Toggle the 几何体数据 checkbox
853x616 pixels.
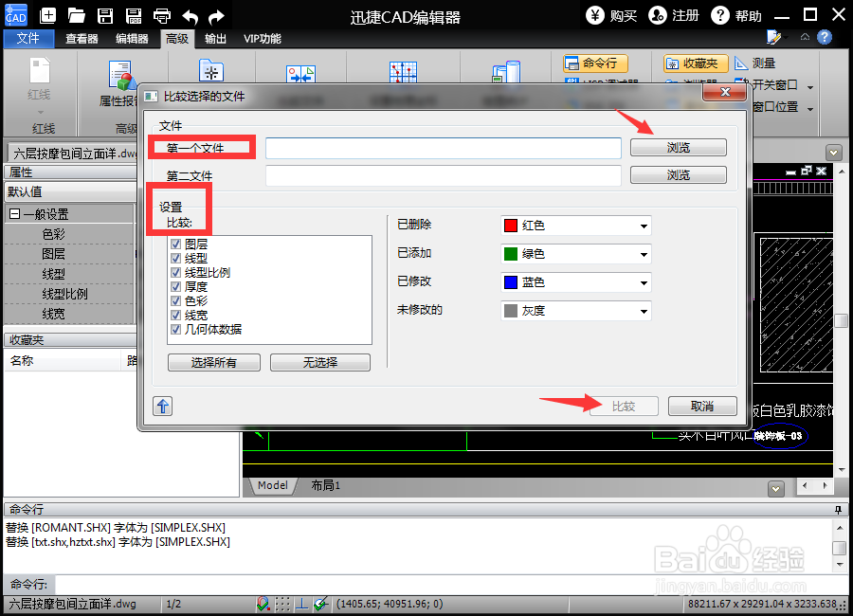175,329
